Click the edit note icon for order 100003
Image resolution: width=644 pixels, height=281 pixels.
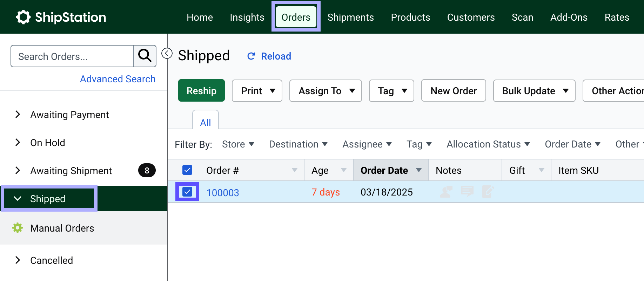coord(488,192)
